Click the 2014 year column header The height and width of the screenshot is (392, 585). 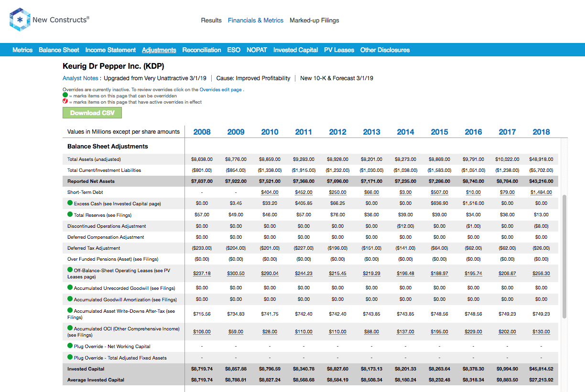click(x=406, y=132)
